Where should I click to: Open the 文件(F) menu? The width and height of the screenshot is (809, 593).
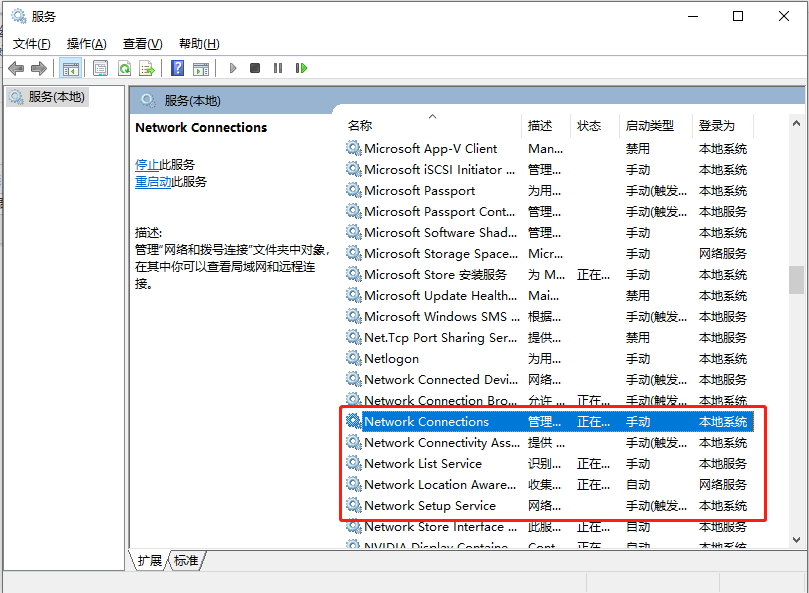click(x=31, y=44)
